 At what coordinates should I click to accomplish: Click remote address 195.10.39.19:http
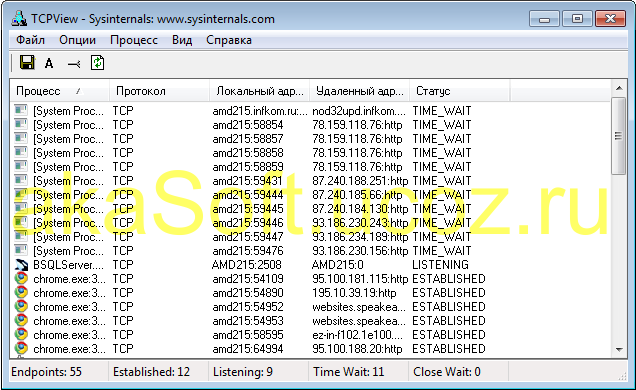(355, 293)
